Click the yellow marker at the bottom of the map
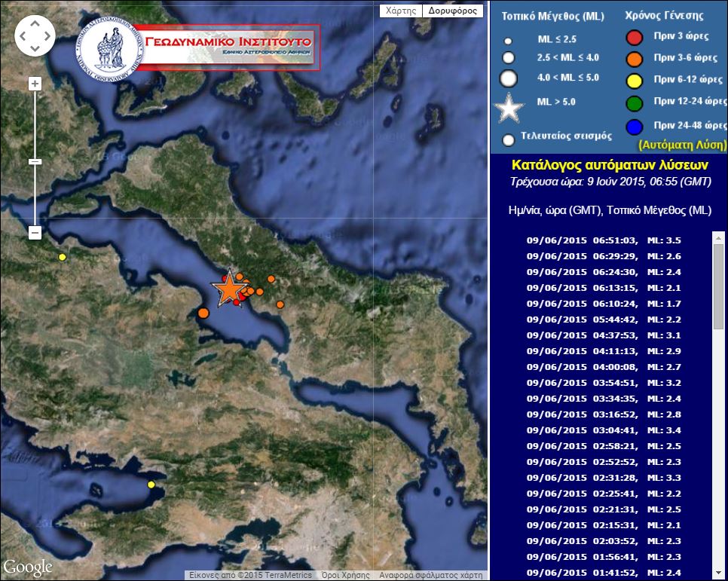 151,485
